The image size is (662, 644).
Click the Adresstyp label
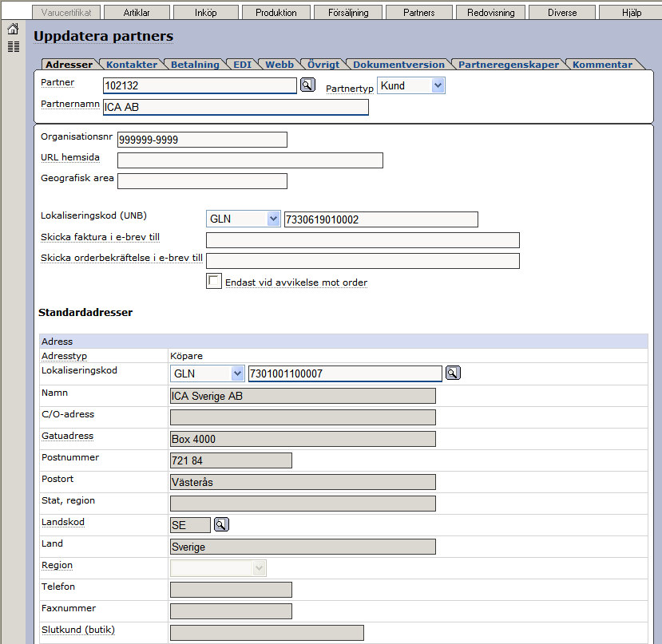pyautogui.click(x=64, y=356)
